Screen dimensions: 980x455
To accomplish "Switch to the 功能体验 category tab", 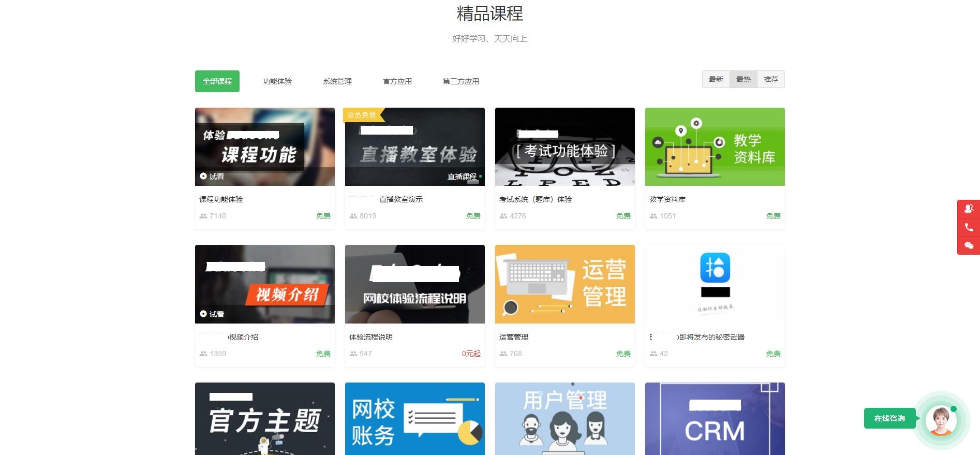I will [x=277, y=81].
